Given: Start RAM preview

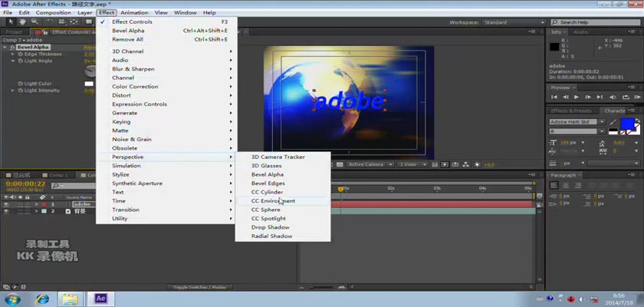Looking at the screenshot, I should [x=637, y=97].
